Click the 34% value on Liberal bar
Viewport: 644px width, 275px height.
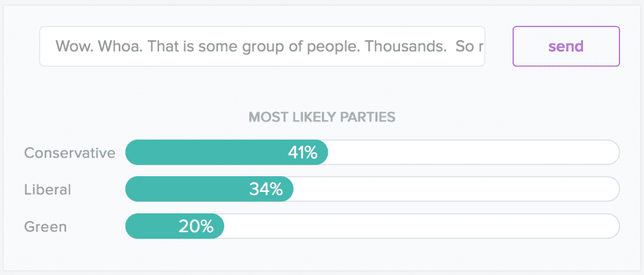(266, 189)
